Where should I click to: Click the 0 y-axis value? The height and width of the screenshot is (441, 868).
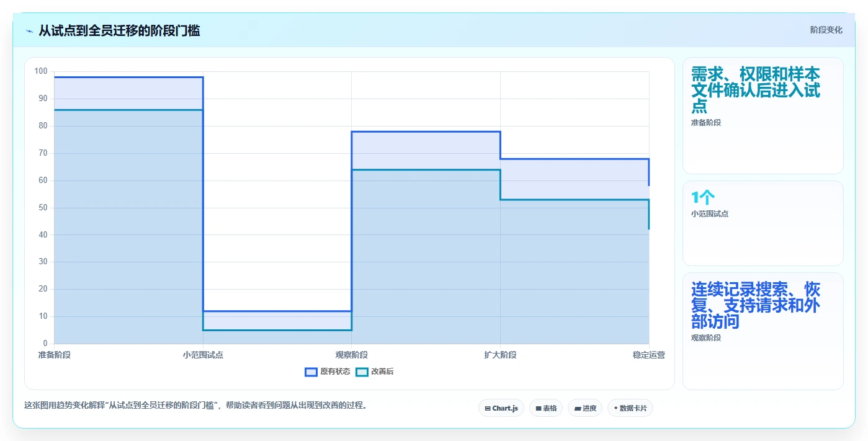45,343
